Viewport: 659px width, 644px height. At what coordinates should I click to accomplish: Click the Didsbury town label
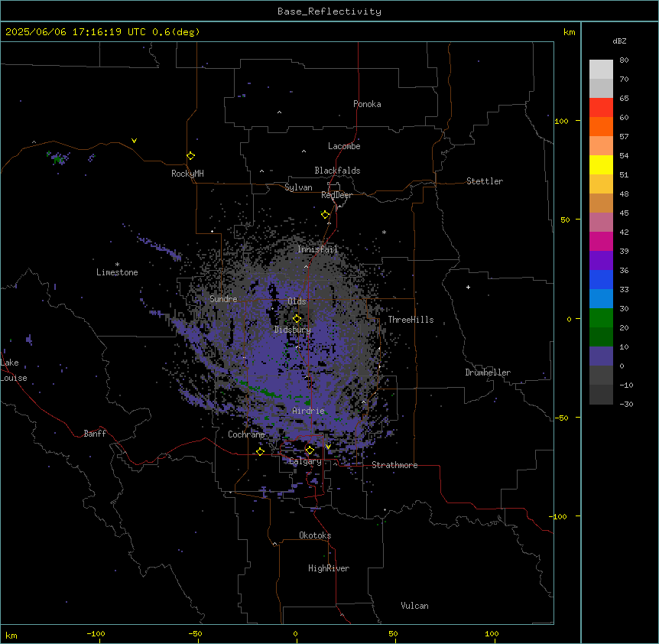click(x=293, y=330)
